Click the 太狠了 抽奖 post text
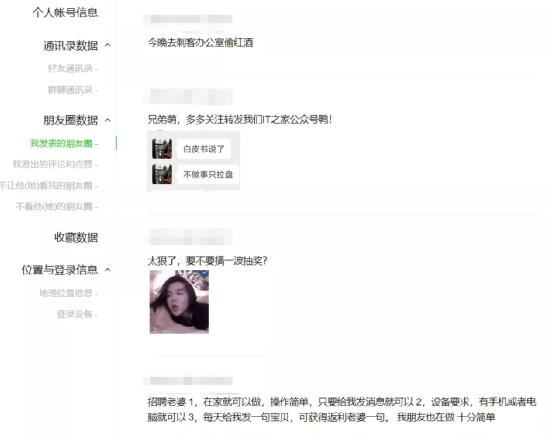Screen dimensions: 553x438 click(207, 261)
